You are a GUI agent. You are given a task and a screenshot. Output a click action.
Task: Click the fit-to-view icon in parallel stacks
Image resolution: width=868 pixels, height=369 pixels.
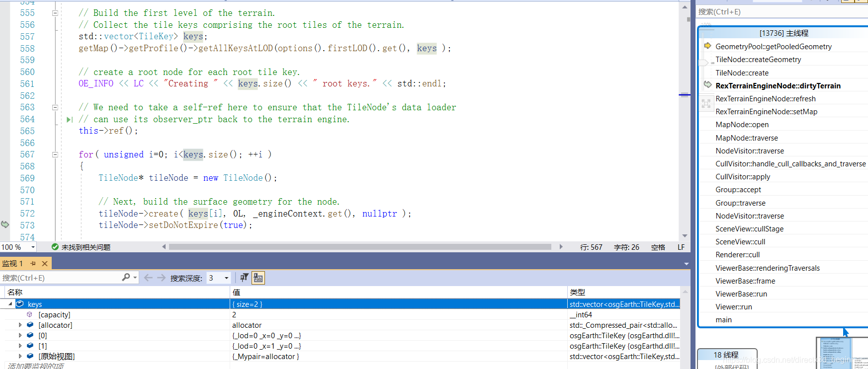pyautogui.click(x=706, y=103)
